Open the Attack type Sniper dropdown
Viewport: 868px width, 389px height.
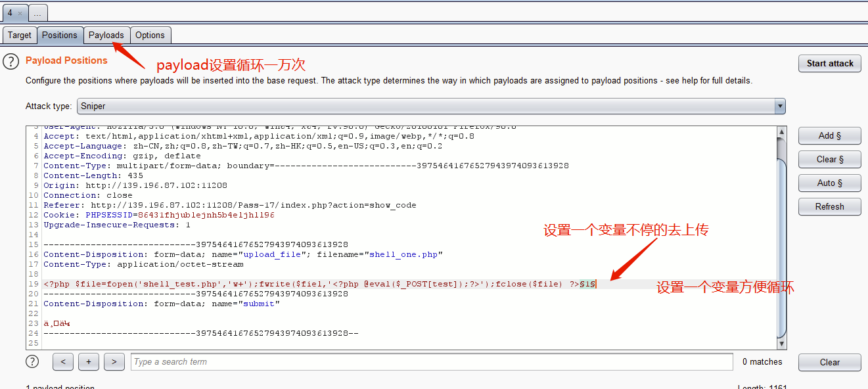[431, 106]
